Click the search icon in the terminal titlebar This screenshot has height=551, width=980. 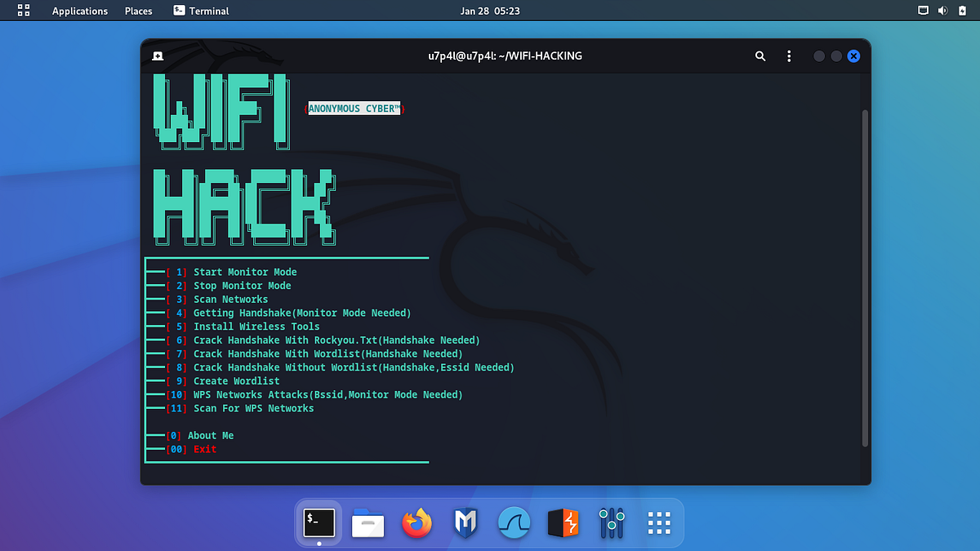760,56
